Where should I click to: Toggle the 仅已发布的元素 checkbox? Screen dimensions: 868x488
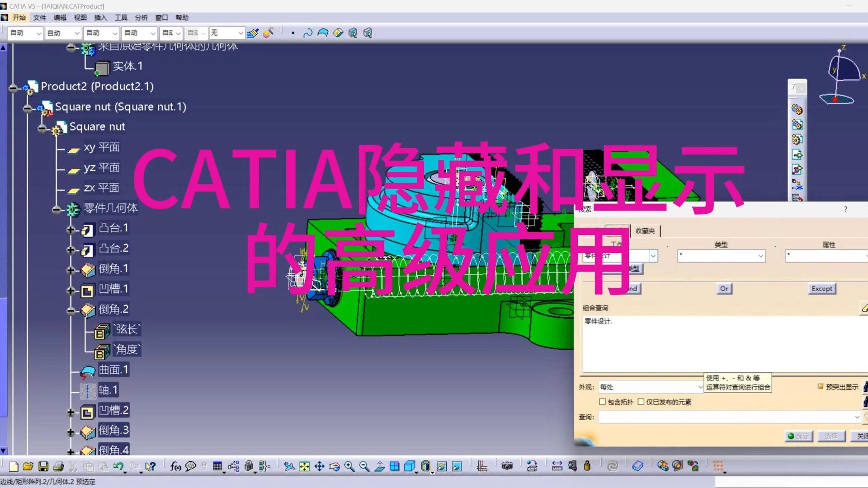[x=641, y=402]
